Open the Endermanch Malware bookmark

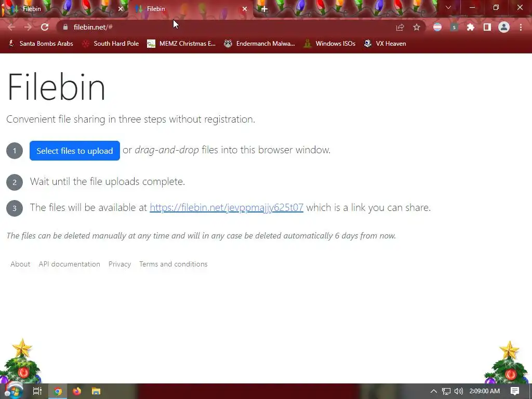(x=260, y=44)
